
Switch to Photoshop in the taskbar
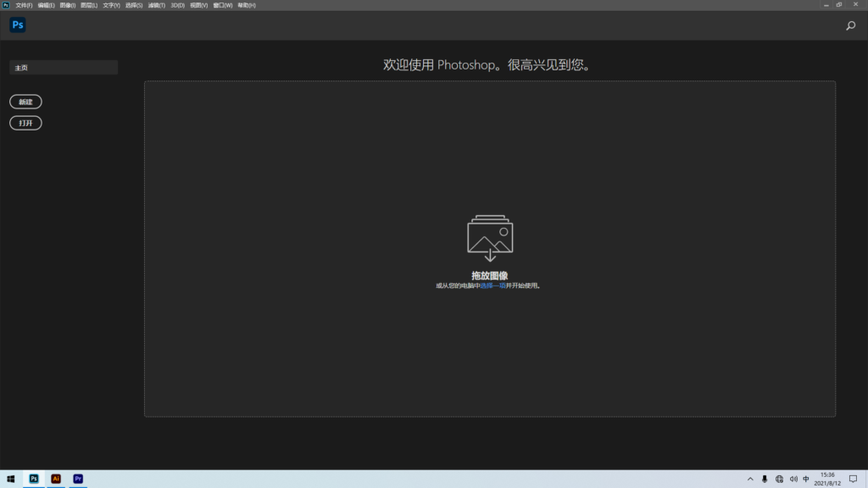(x=34, y=480)
